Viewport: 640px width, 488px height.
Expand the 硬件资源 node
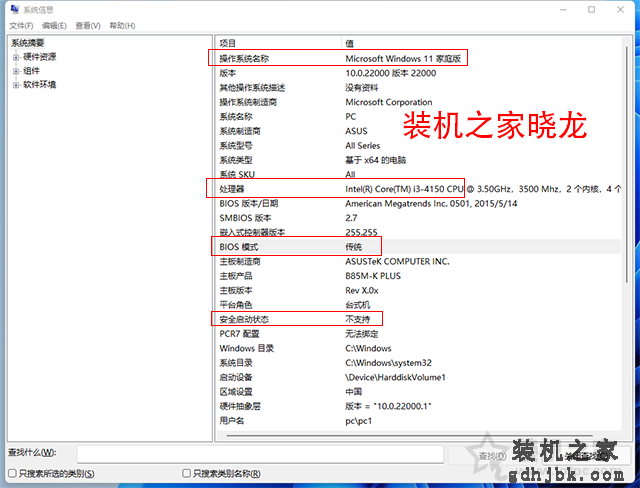(x=16, y=57)
